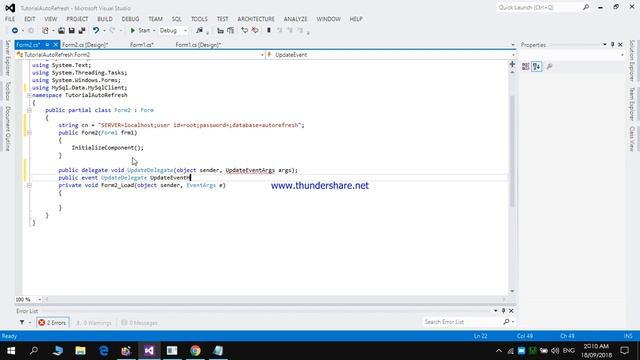Click the Error List filter funnel icon
The image size is (640, 360).
coord(22,322)
